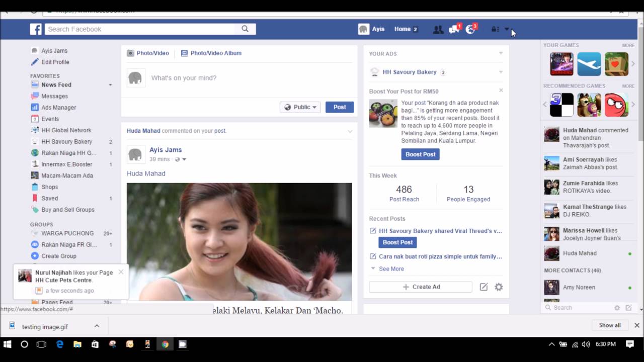Open chat with Amy Noreen
This screenshot has width=644, height=362.
click(x=589, y=288)
